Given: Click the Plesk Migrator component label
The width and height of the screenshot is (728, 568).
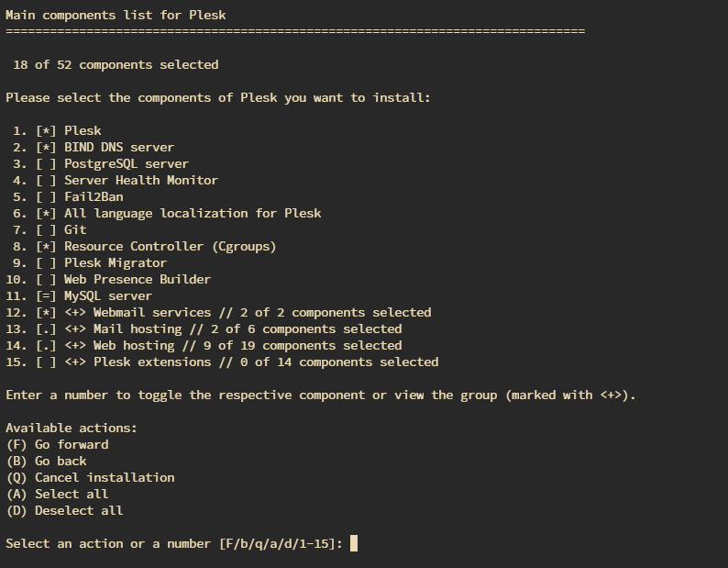Looking at the screenshot, I should point(116,262).
